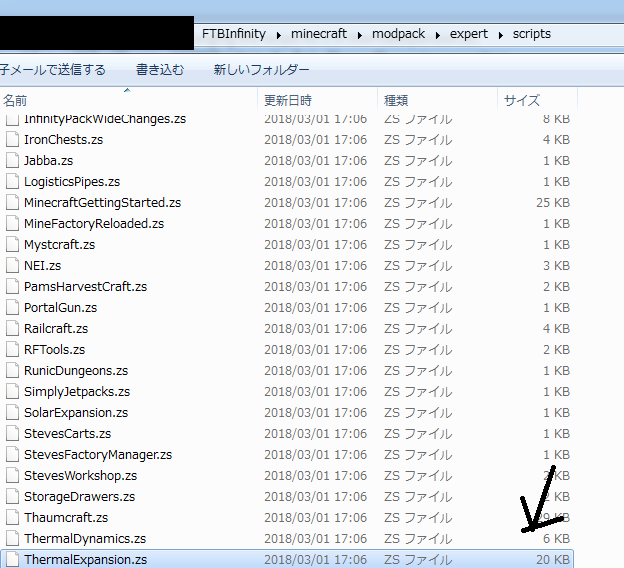Navigate to the expert breadcrumb folder
Screen dimensions: 624x568
469,34
